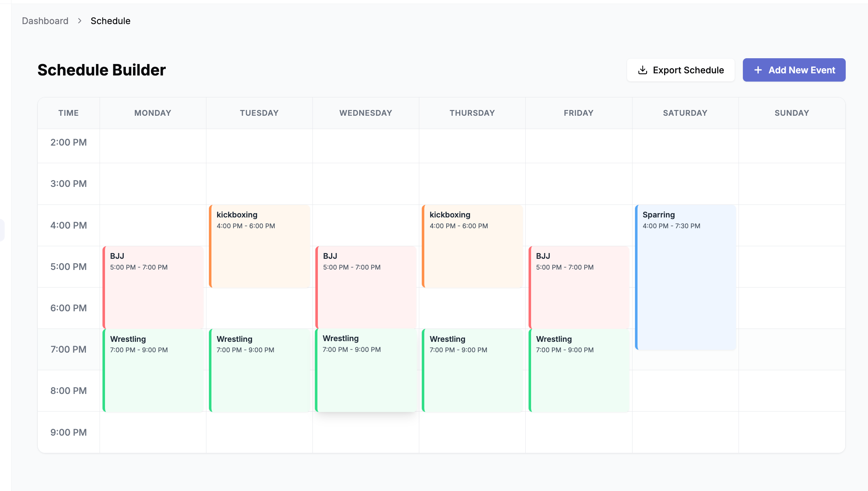Click the download icon in Export Schedule
Viewport: 868px width, 491px height.
643,70
